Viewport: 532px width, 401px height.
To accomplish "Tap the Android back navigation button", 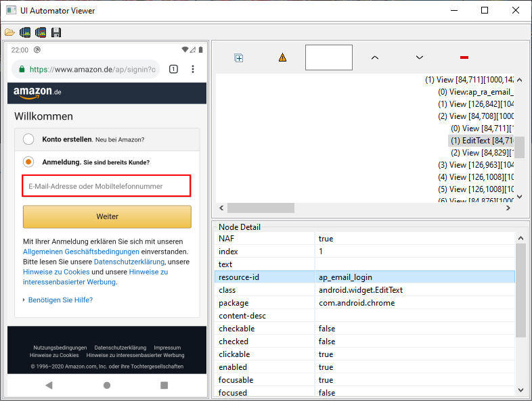I will (x=49, y=385).
